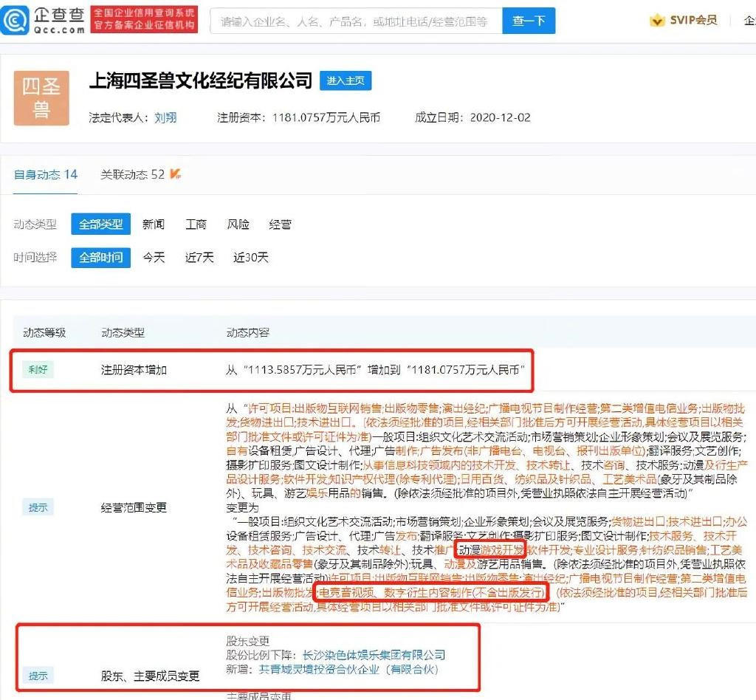This screenshot has height=700, width=756.
Task: Click 提示 tag in 经营范围变更 row
Action: coord(38,507)
